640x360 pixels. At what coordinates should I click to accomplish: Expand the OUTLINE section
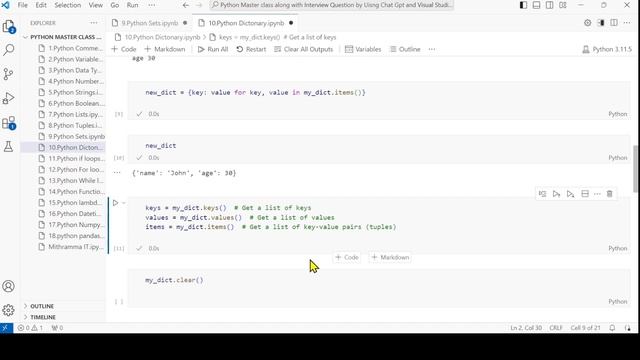42,306
